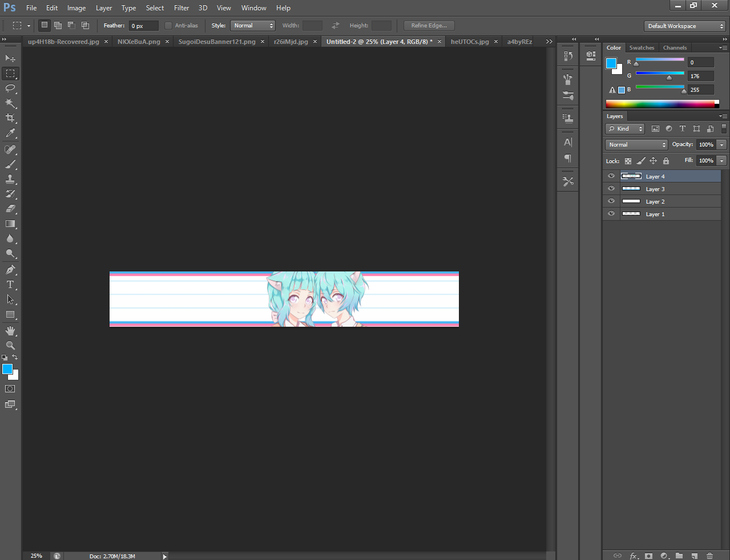This screenshot has width=730, height=560.
Task: Open the Select menu
Action: (155, 8)
